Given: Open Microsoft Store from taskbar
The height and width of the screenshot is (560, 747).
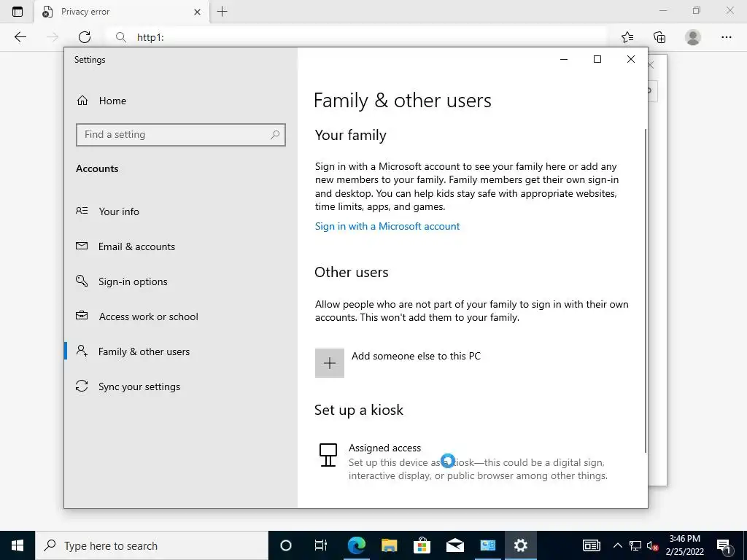Looking at the screenshot, I should pyautogui.click(x=422, y=545).
